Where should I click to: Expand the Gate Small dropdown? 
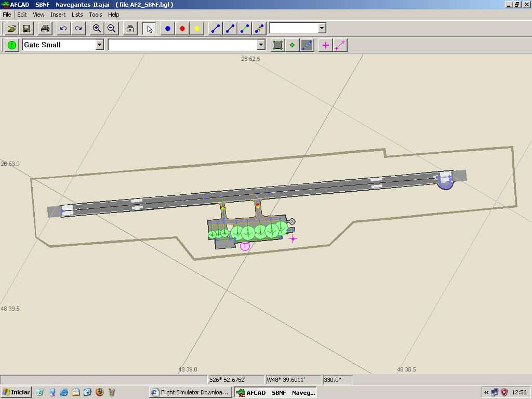[x=99, y=45]
